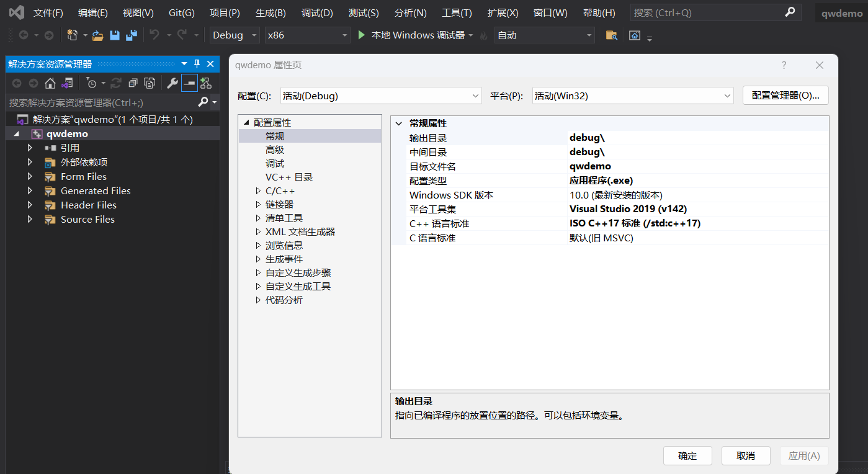Screen dimensions: 868x474
Task: Click the navigate forward toolbar icon
Action: tap(49, 35)
